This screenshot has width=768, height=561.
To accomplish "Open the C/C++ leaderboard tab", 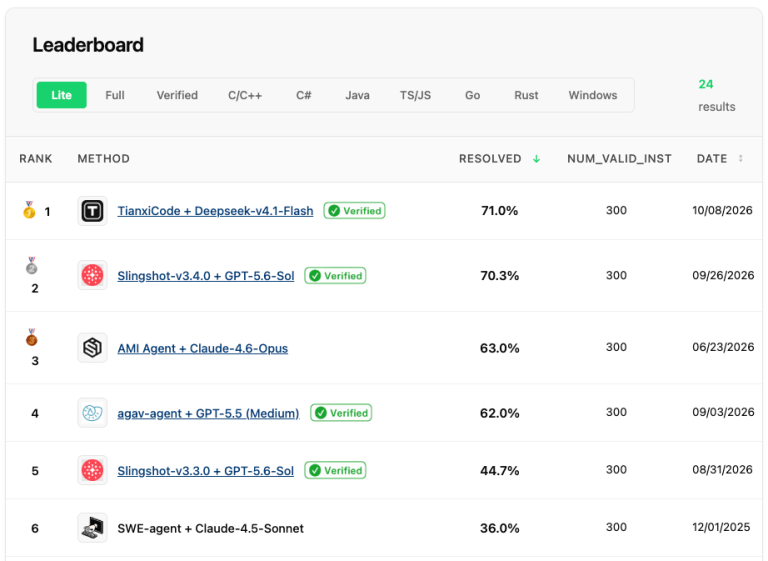I will point(245,95).
